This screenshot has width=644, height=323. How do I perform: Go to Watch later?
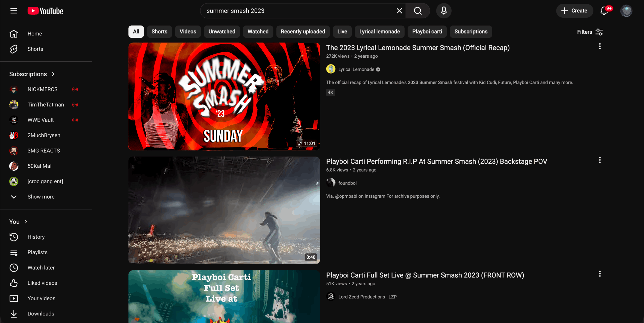(x=41, y=268)
